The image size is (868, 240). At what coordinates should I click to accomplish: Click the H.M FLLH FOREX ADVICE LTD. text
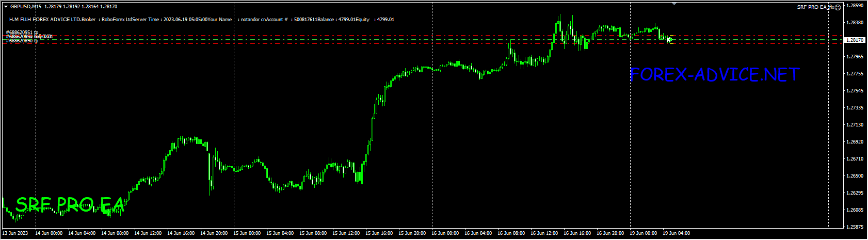pyautogui.click(x=45, y=20)
